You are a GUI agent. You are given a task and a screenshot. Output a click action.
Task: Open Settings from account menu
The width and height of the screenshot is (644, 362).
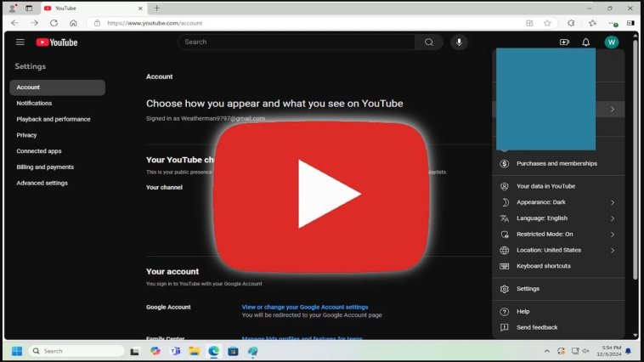pyautogui.click(x=558, y=289)
